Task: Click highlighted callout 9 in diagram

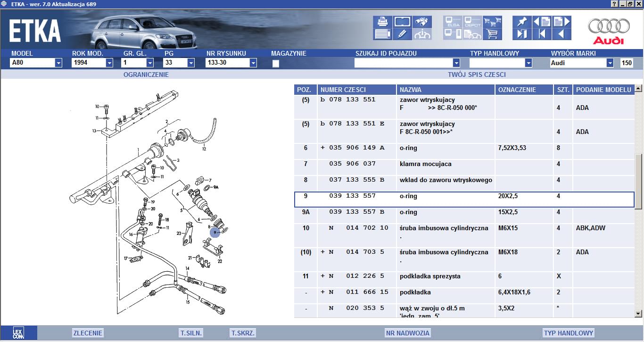Action: (215, 233)
